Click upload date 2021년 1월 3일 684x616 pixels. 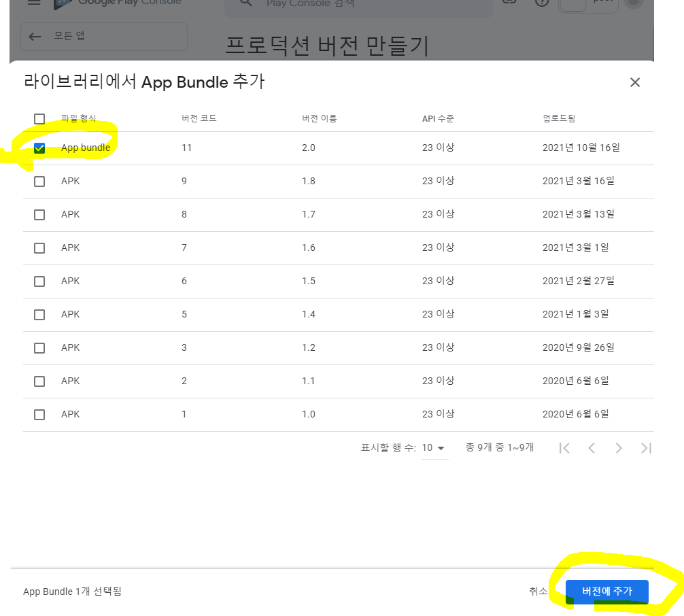[576, 314]
